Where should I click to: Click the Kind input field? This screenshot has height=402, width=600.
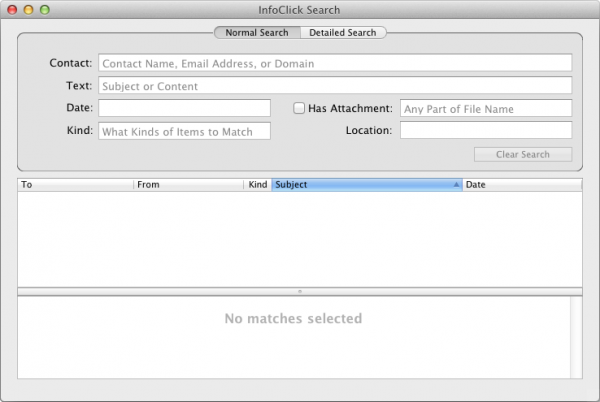pyautogui.click(x=184, y=131)
